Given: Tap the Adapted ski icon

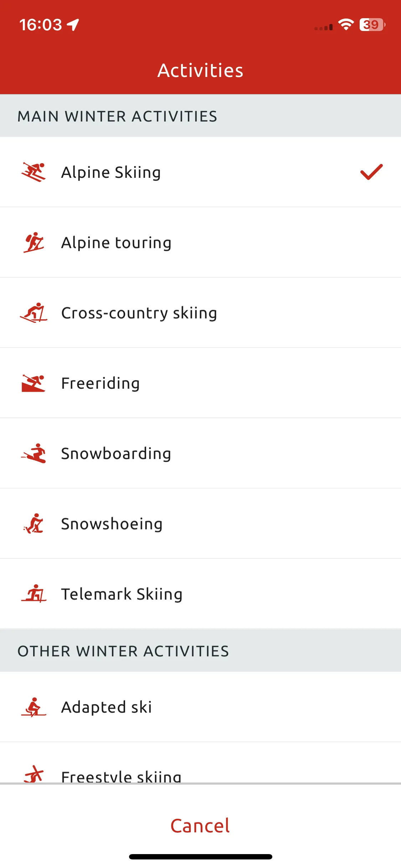Looking at the screenshot, I should tap(34, 707).
